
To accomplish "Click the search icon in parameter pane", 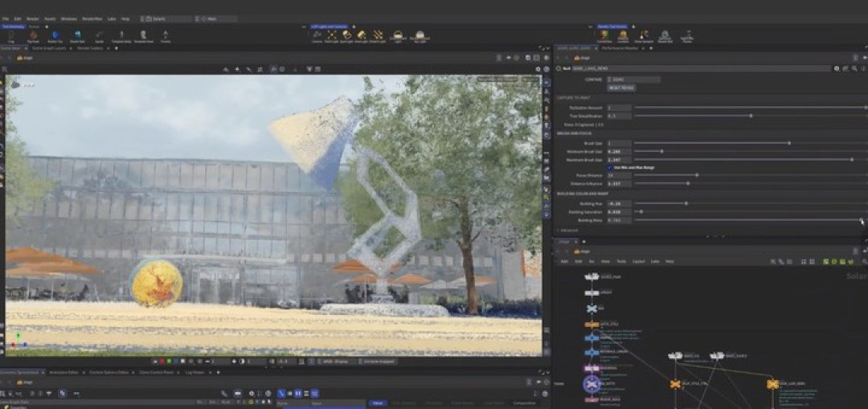I will point(854,68).
